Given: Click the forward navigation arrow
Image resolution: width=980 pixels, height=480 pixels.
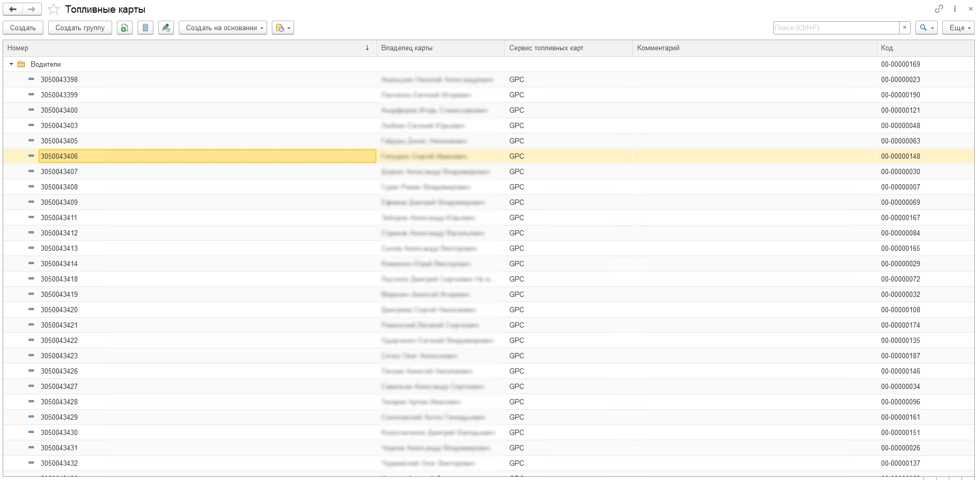Looking at the screenshot, I should [32, 10].
